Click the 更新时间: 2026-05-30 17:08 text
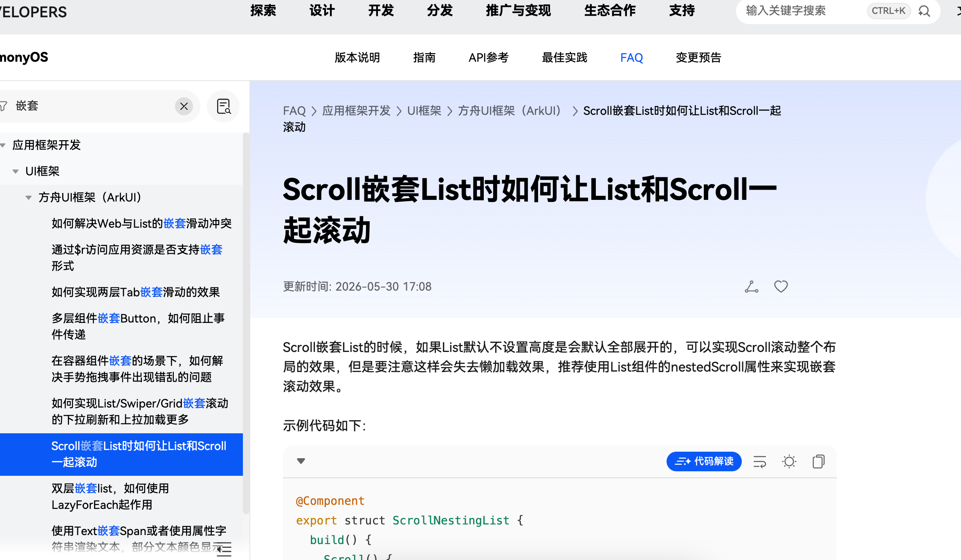The image size is (961, 560). tap(357, 287)
